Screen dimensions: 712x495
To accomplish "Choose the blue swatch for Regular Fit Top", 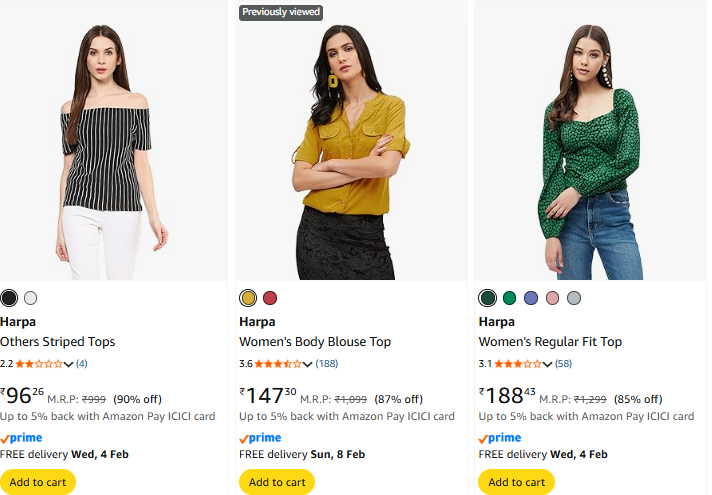I will click(x=531, y=298).
